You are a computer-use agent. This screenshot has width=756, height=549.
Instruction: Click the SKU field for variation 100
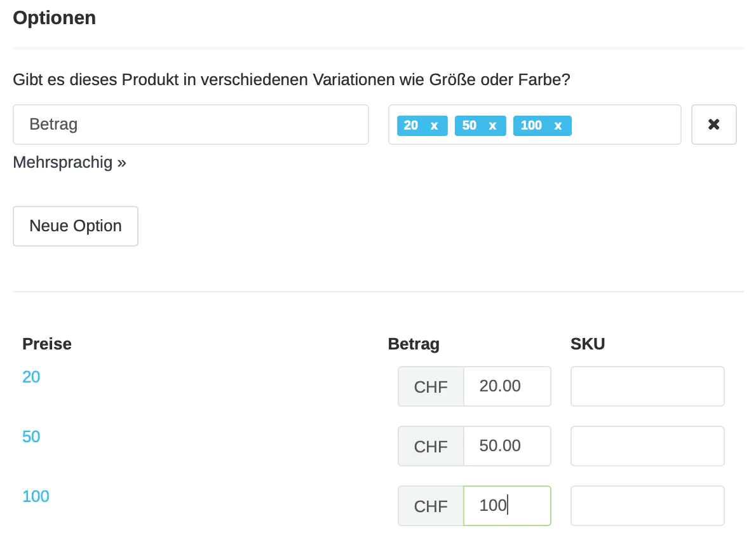tap(647, 506)
